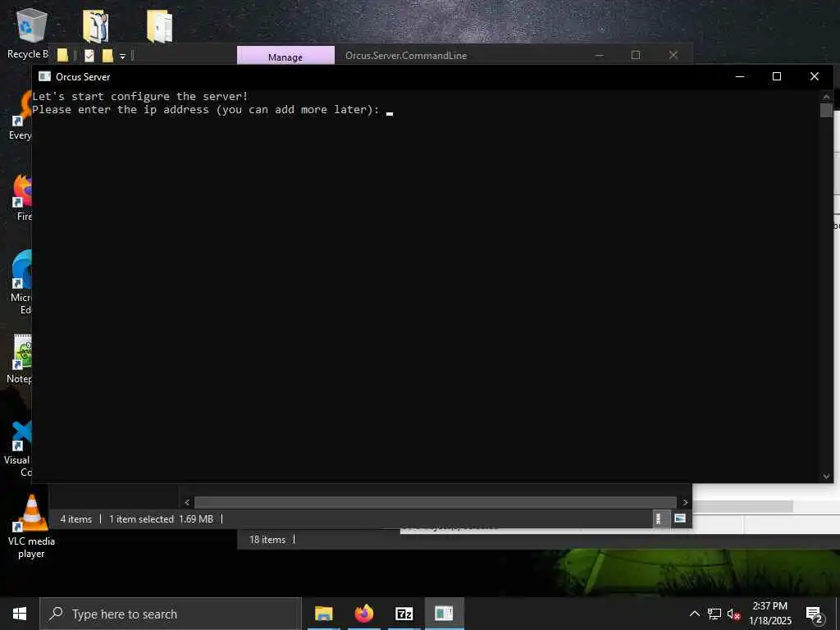This screenshot has width=840, height=630.
Task: Click the console scrollbar down arrow
Action: [826, 476]
